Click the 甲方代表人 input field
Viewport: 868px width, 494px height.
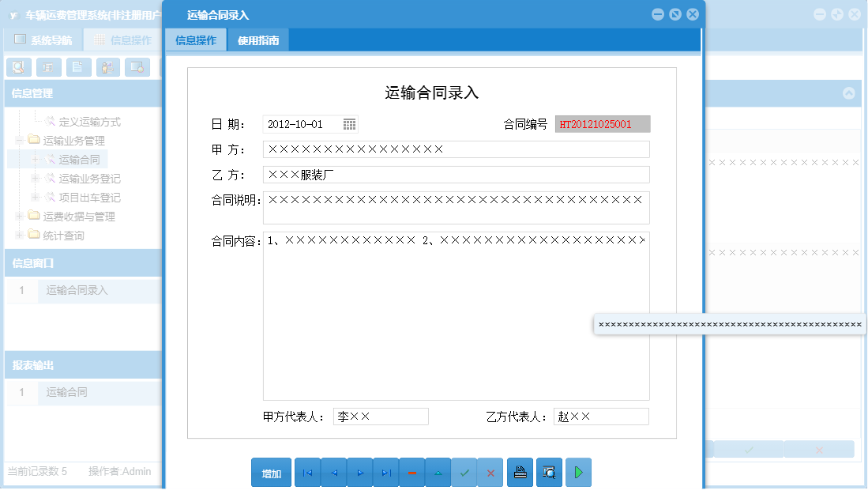(x=381, y=416)
